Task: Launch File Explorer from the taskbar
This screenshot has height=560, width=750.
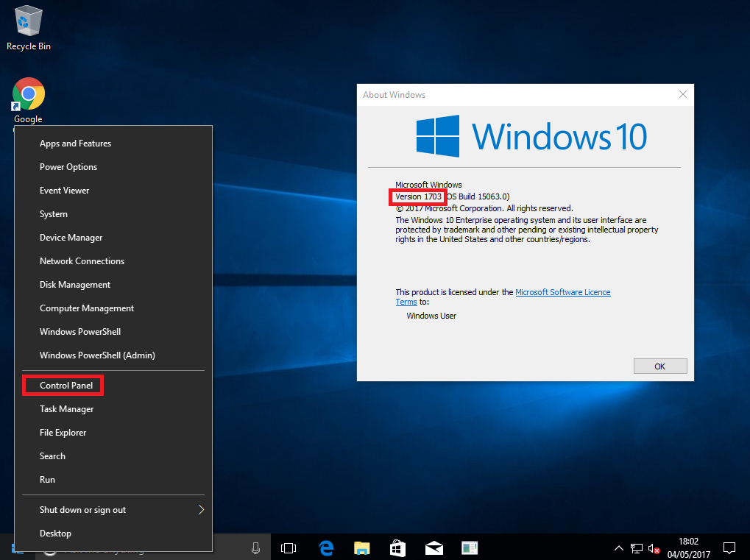Action: pyautogui.click(x=362, y=547)
